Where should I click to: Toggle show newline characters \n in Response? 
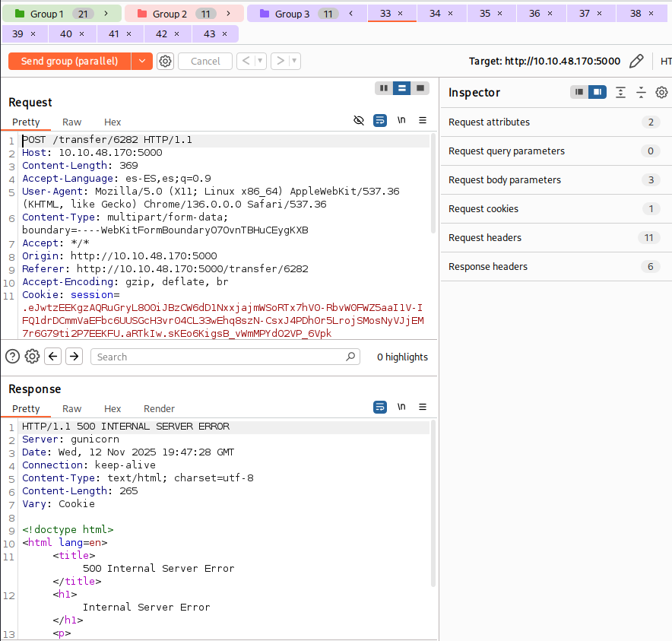coord(401,407)
